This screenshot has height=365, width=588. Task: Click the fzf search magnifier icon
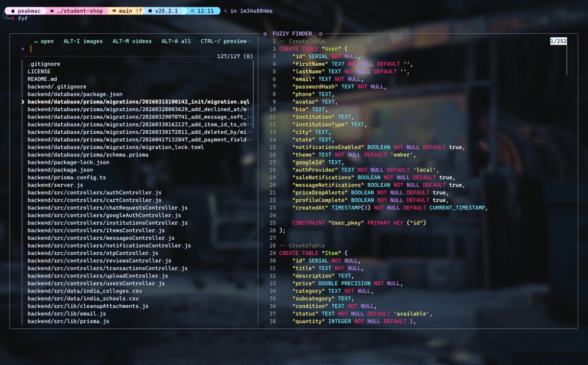click(23, 49)
